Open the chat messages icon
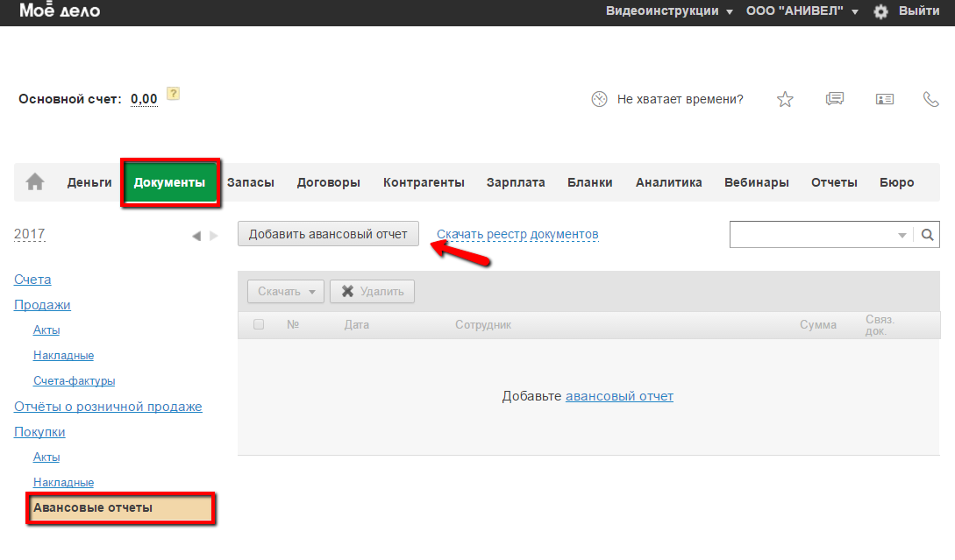Screen dimensions: 955x560 coord(835,99)
